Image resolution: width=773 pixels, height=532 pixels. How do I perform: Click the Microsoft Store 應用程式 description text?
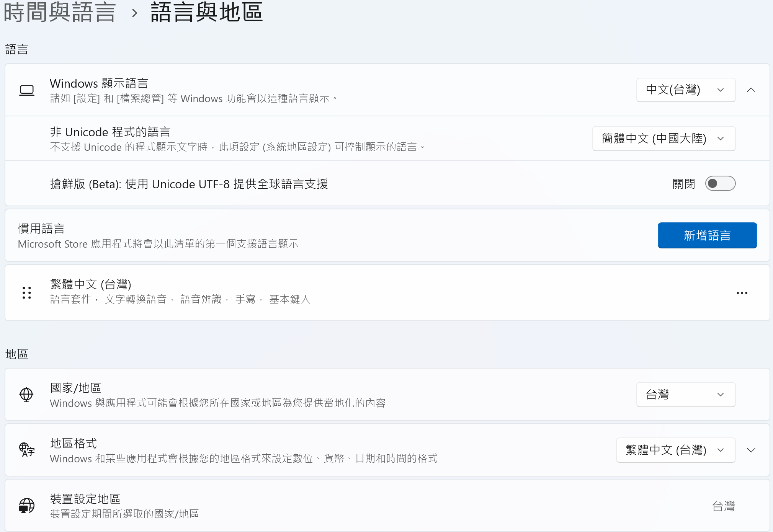click(158, 244)
